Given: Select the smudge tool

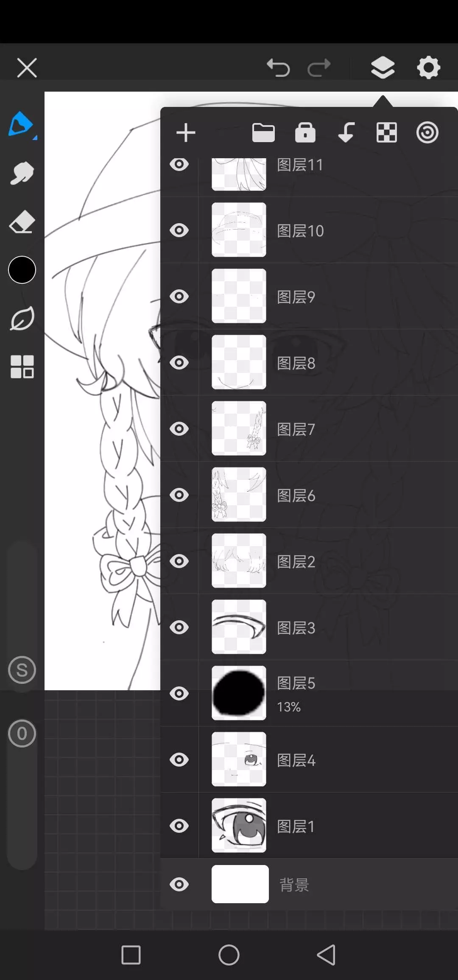Looking at the screenshot, I should pyautogui.click(x=22, y=173).
